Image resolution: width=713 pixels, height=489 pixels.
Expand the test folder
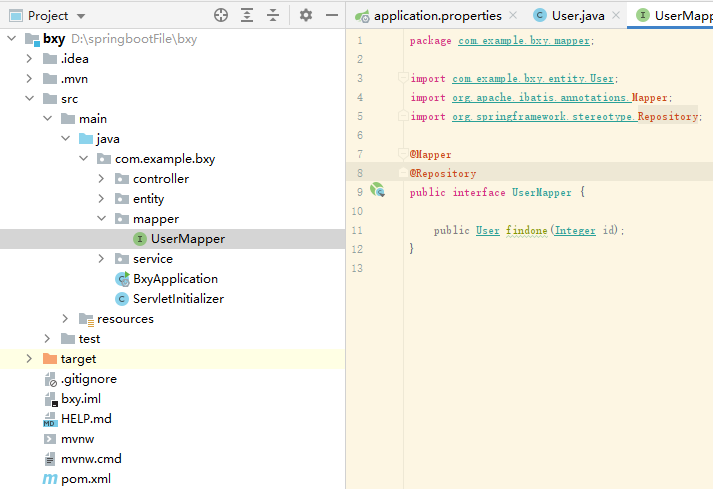click(x=47, y=339)
